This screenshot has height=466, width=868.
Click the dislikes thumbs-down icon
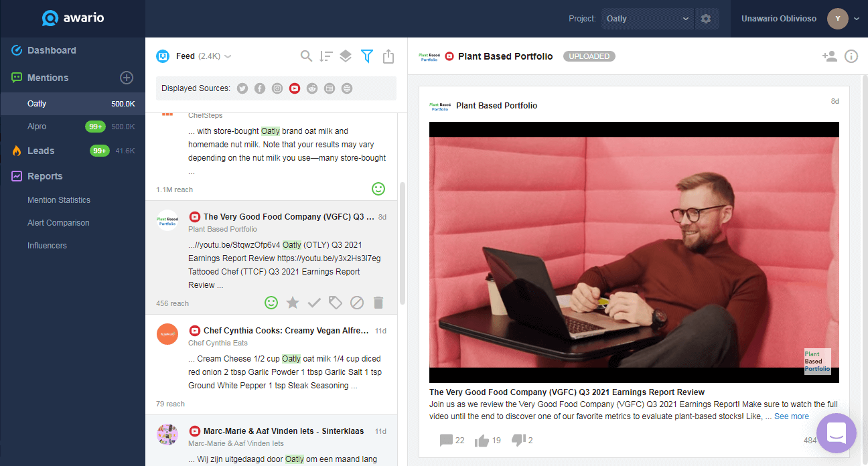click(518, 441)
